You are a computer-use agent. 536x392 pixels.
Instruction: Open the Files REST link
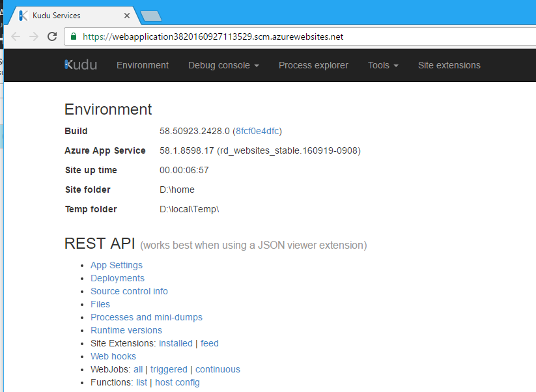click(x=100, y=304)
